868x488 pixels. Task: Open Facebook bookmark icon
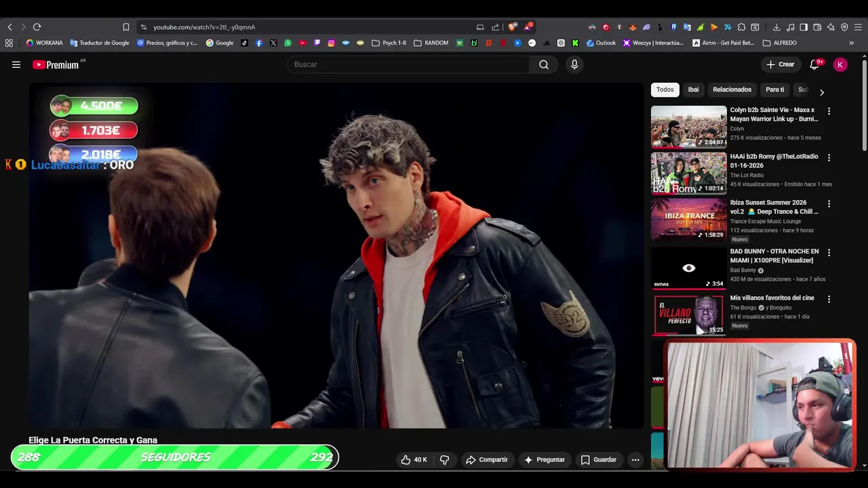coord(259,43)
